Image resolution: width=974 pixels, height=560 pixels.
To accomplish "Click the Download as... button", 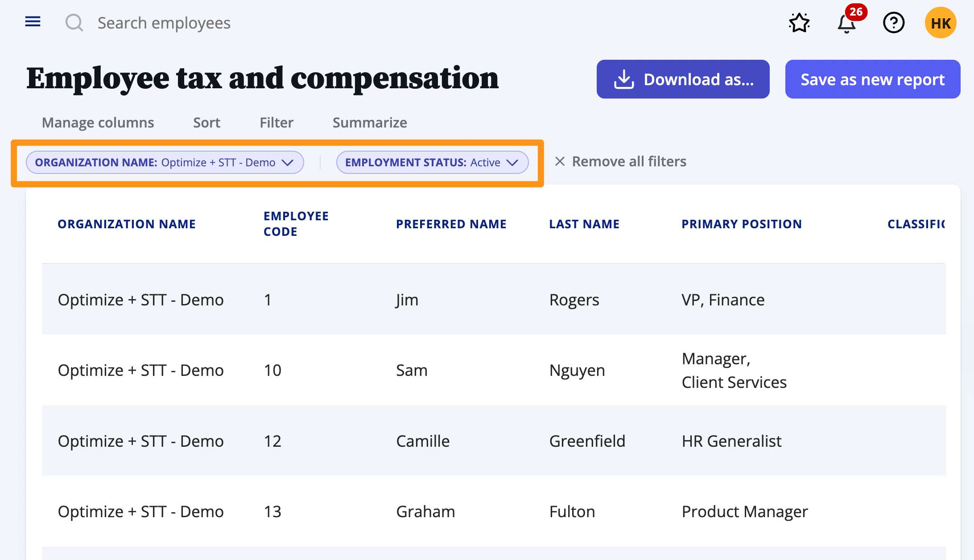I will coord(683,79).
